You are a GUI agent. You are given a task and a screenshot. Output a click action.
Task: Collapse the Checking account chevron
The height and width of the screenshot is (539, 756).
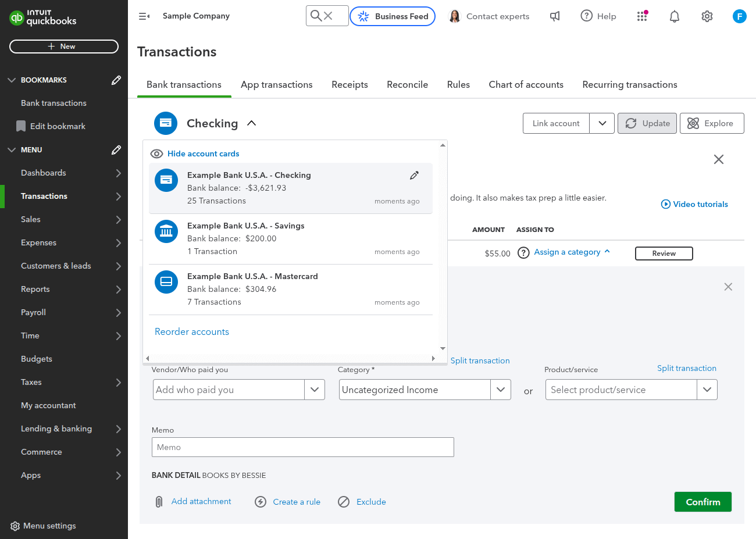tap(251, 123)
